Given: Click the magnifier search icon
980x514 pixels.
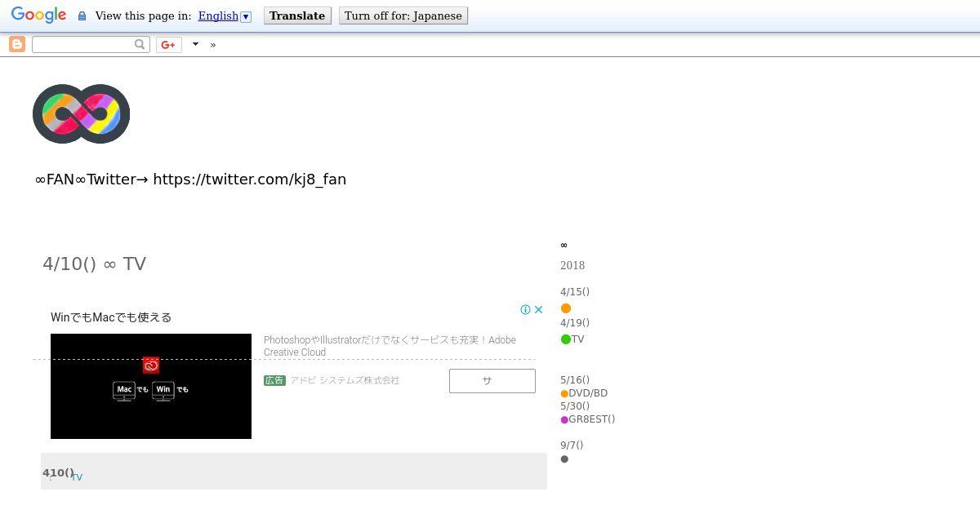Looking at the screenshot, I should pos(140,44).
